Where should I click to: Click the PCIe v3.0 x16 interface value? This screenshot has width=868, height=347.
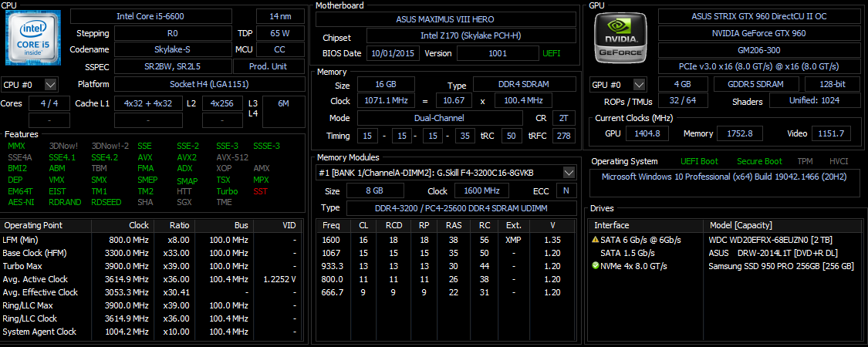(759, 66)
